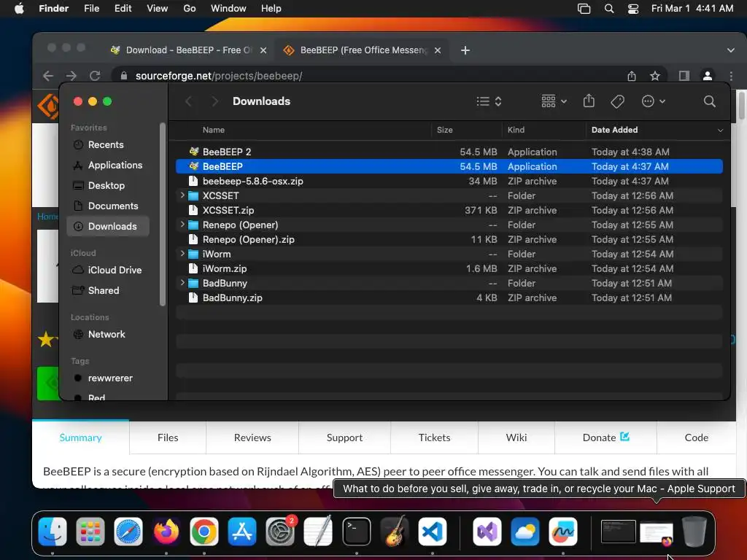Screen dimensions: 747x560
Task: Open Control Center in menu bar
Action: (632, 9)
